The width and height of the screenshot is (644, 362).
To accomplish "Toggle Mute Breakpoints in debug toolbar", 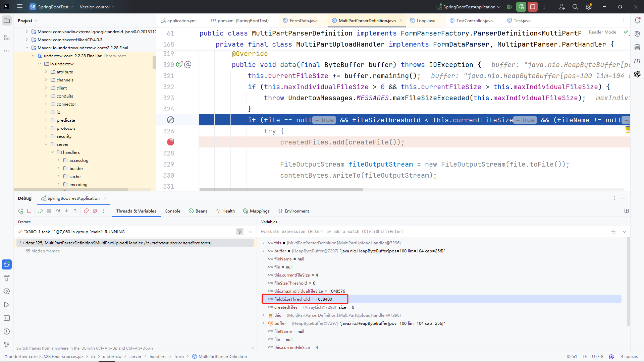I will tap(95, 211).
